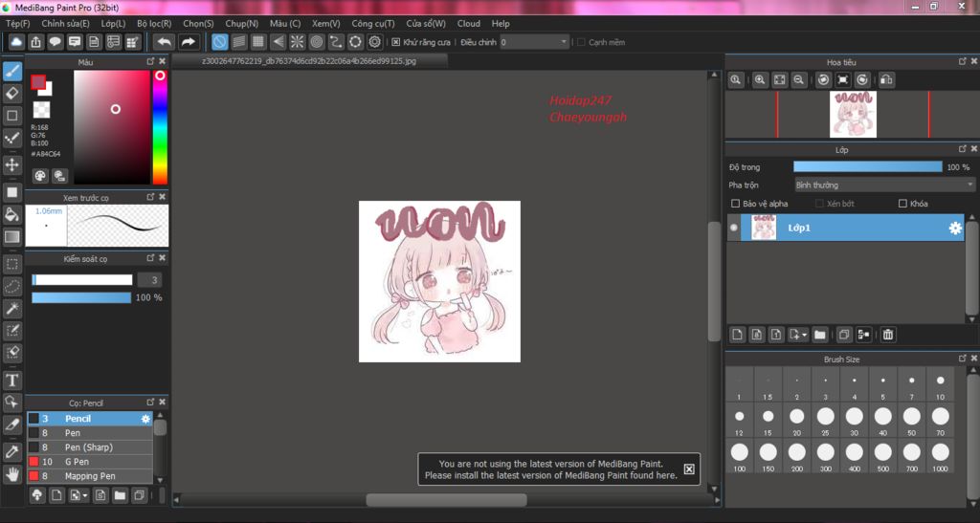Image resolution: width=980 pixels, height=523 pixels.
Task: Enable the concentric circle snap guide
Action: pyautogui.click(x=316, y=42)
